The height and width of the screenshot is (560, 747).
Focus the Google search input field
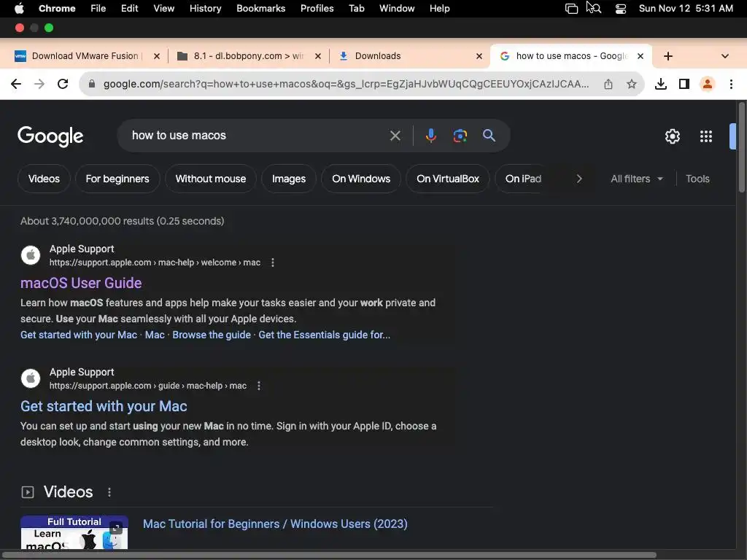(258, 136)
